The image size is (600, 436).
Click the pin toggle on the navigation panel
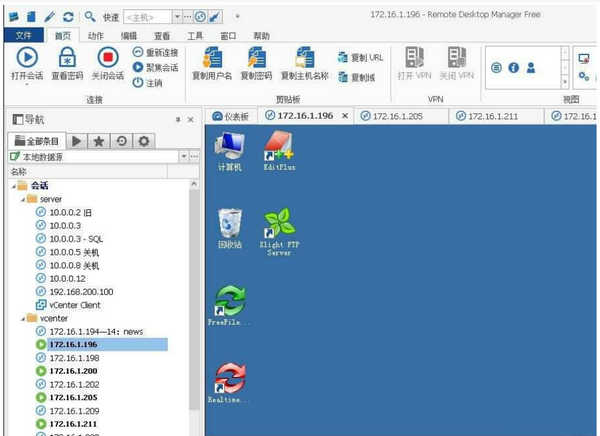pyautogui.click(x=178, y=119)
